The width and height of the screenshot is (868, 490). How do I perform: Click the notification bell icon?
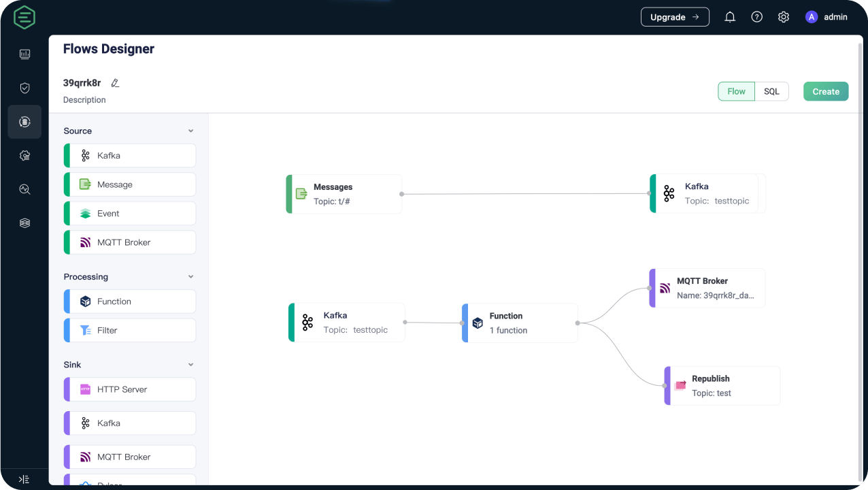point(730,17)
